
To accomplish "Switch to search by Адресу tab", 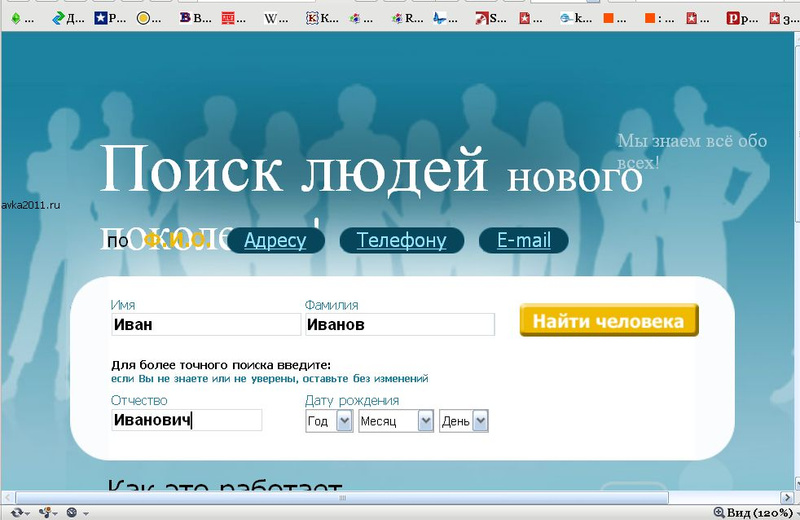I will click(275, 241).
